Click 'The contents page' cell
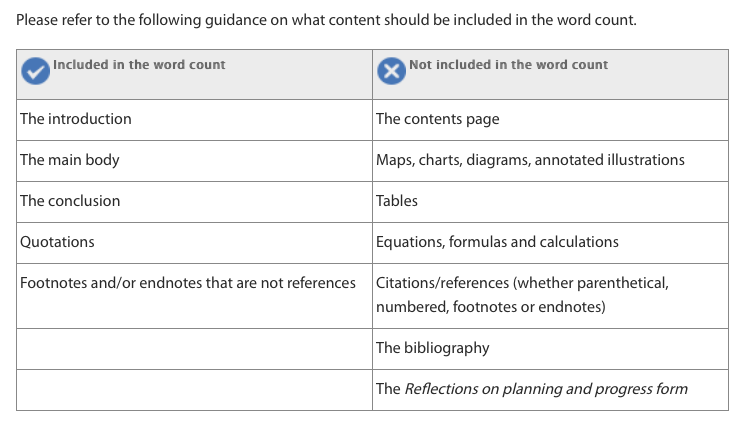The height and width of the screenshot is (422, 743). tap(438, 119)
